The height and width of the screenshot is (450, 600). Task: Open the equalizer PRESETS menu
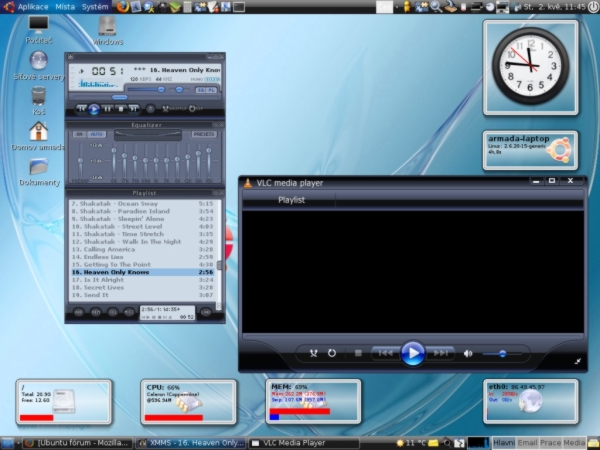204,134
